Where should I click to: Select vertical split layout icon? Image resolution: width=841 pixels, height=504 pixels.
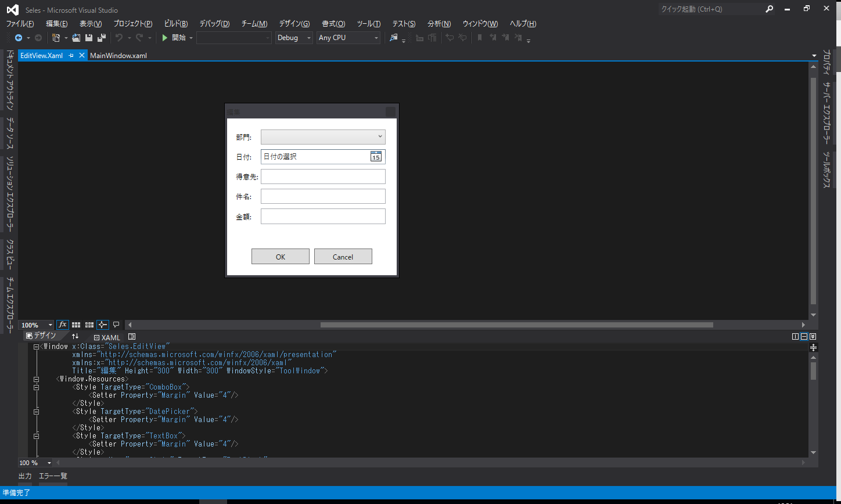pos(795,337)
